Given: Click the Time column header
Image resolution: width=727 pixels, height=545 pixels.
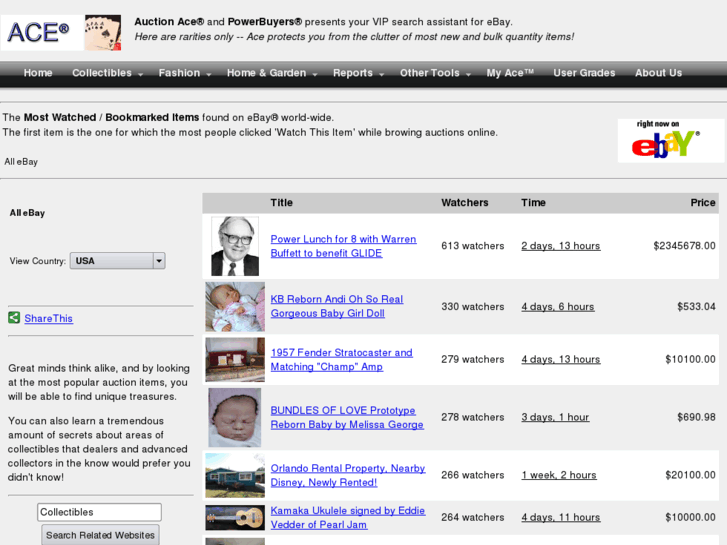Looking at the screenshot, I should coord(533,203).
